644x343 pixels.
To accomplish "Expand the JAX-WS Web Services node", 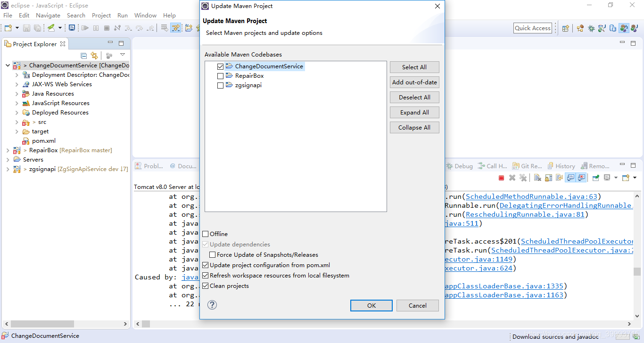I will 17,84.
